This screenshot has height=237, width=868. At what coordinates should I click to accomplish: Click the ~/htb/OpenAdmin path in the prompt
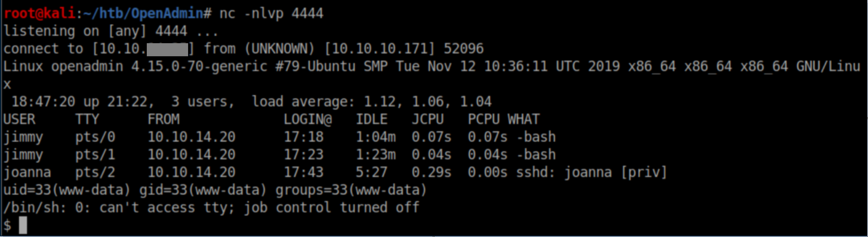tap(143, 14)
